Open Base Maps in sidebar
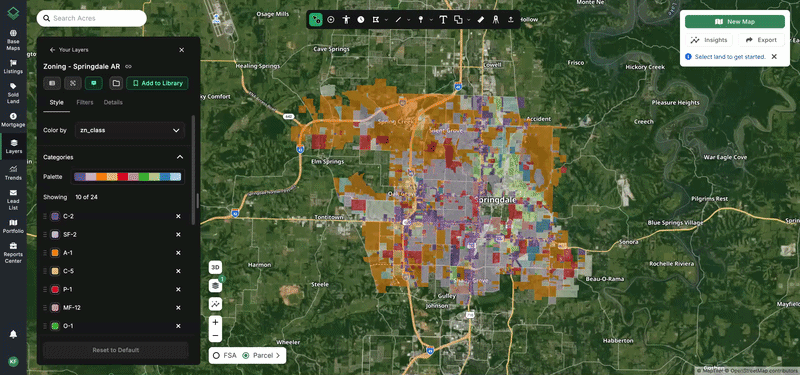 click(x=13, y=40)
